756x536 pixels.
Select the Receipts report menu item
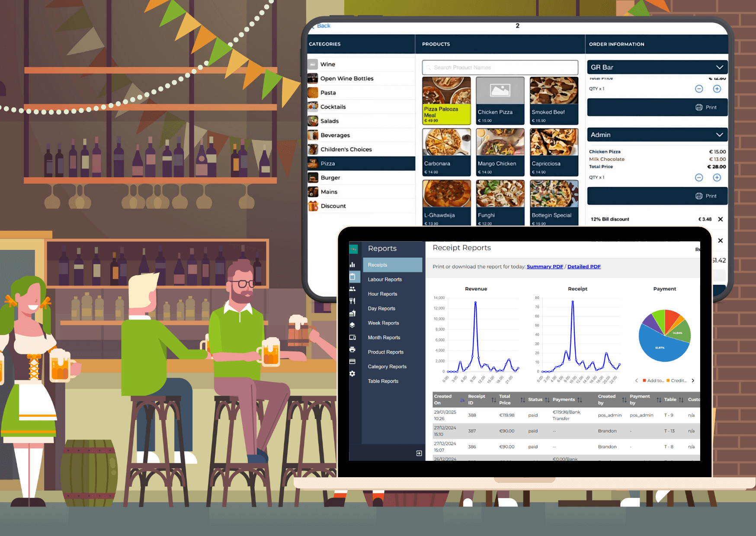(392, 265)
